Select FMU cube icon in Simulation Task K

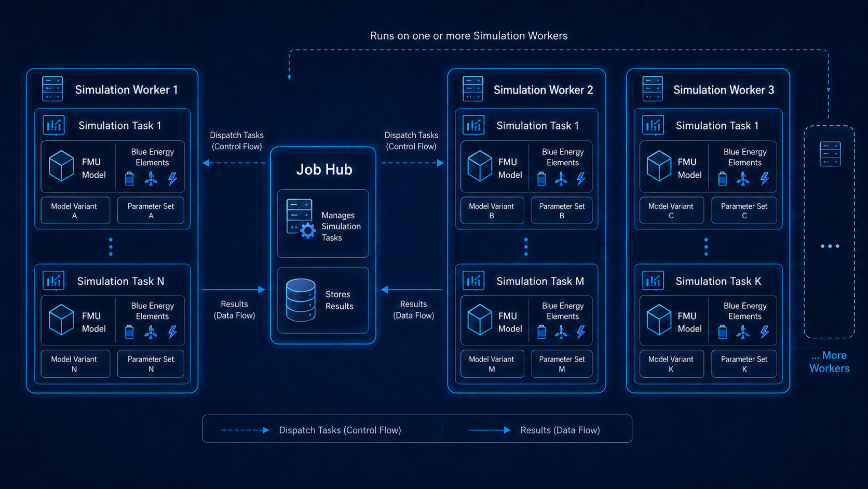pos(659,320)
